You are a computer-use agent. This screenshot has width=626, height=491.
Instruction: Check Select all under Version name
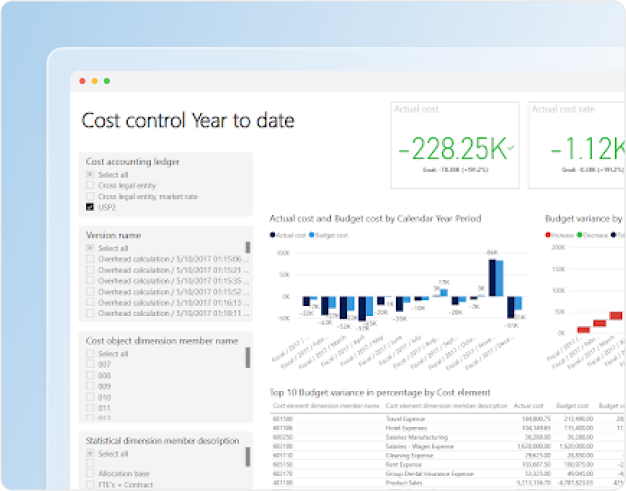click(x=90, y=248)
